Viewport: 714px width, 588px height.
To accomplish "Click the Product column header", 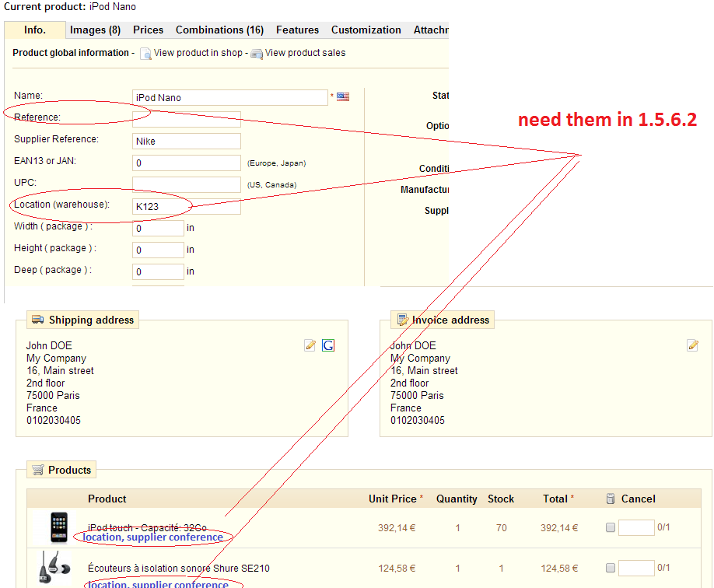I will tap(107, 499).
